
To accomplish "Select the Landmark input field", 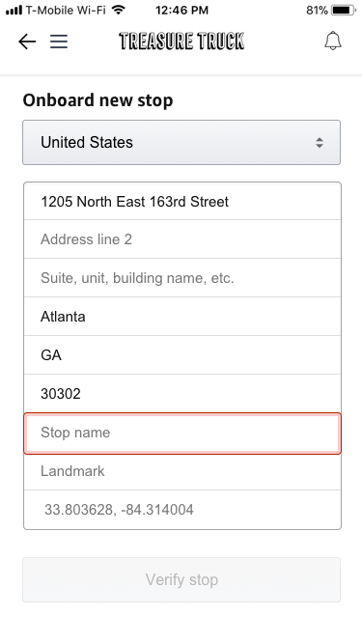I will click(x=182, y=471).
